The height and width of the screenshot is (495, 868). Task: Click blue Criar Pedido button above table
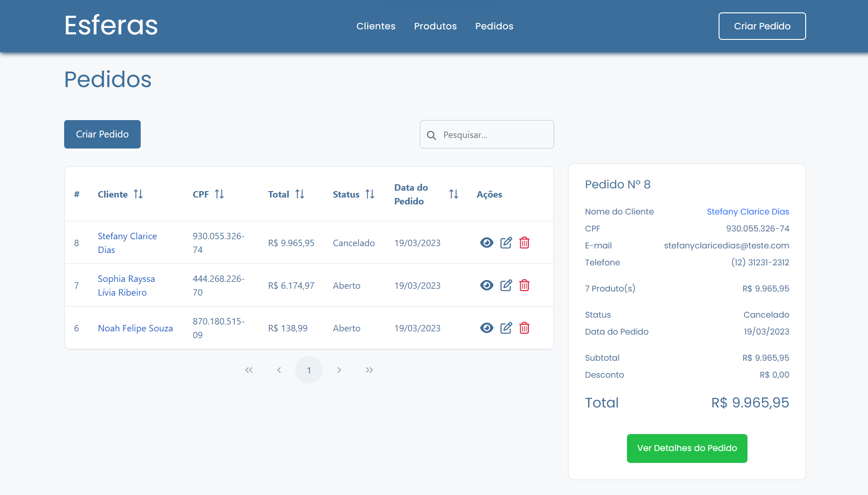102,134
